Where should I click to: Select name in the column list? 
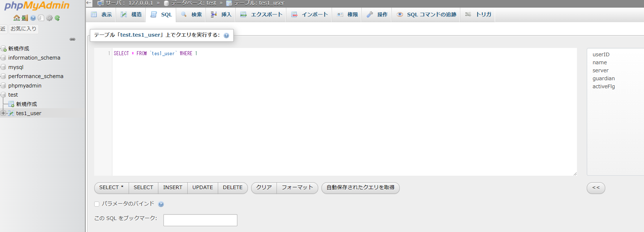click(599, 62)
